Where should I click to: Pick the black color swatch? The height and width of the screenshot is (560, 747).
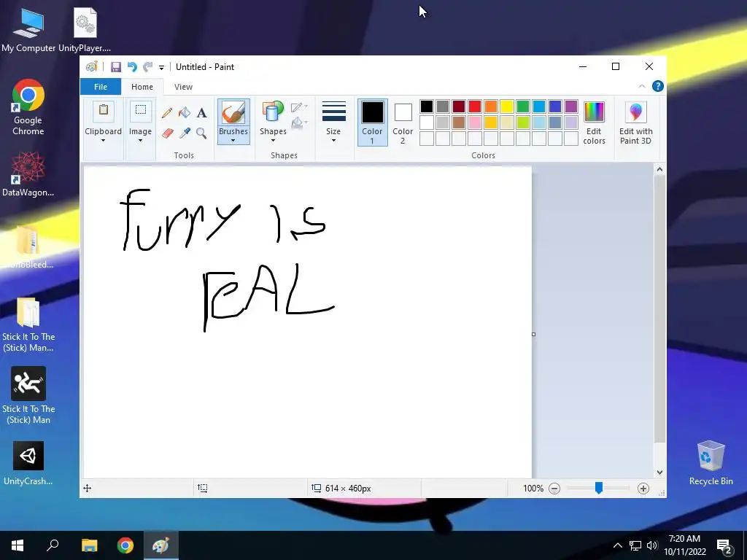coord(427,106)
